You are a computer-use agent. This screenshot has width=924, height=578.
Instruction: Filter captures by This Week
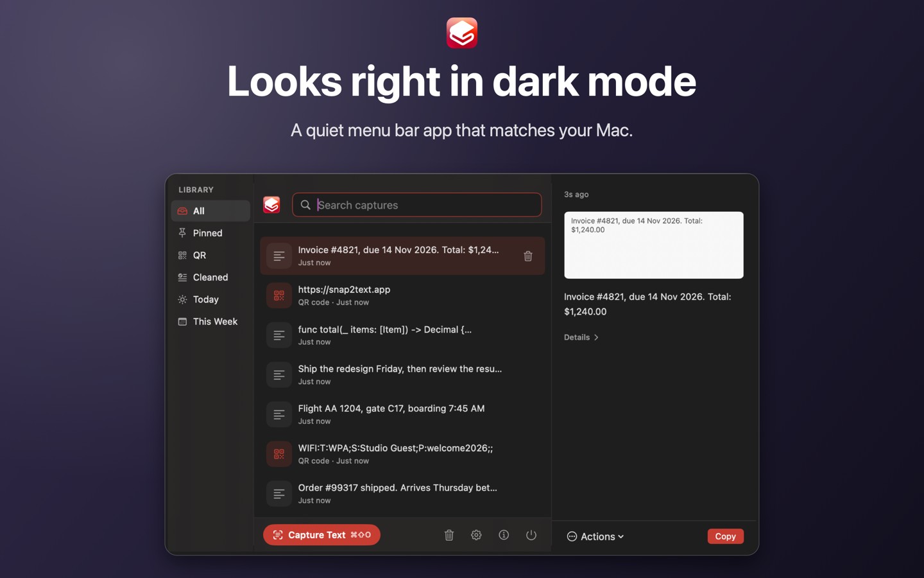210,322
